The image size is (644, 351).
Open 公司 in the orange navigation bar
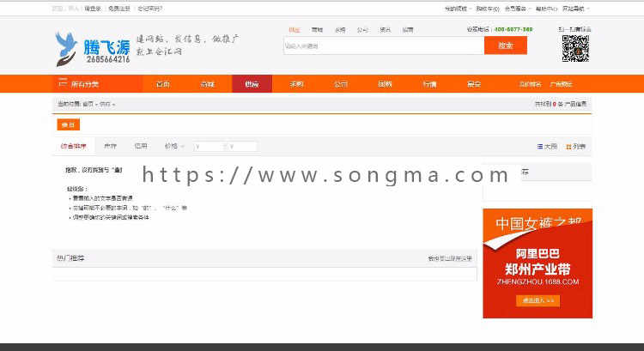pos(341,84)
